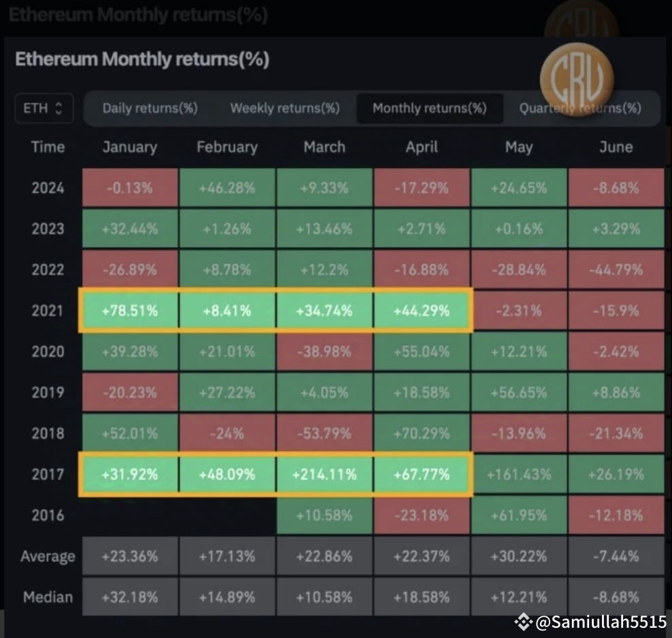
Task: Select the 2020 row year label
Action: [x=47, y=352]
